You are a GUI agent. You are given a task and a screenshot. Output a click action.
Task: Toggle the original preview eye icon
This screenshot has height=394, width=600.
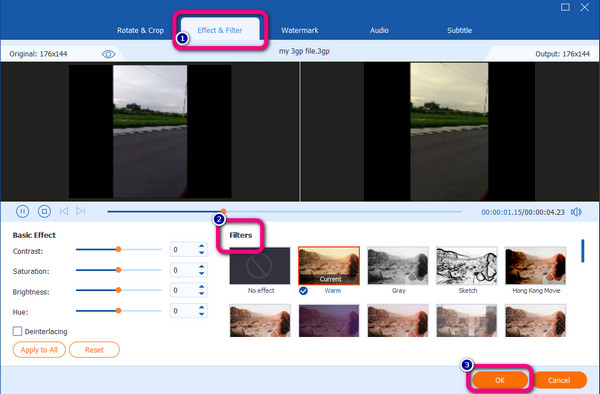pos(109,54)
